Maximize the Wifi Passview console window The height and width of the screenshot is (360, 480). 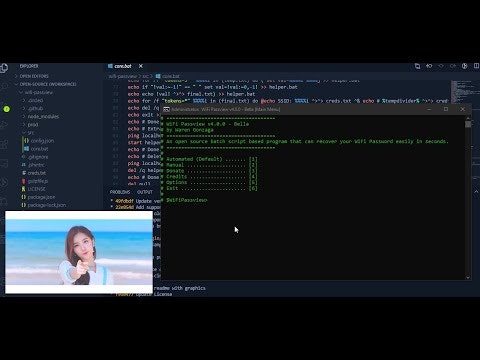446,109
